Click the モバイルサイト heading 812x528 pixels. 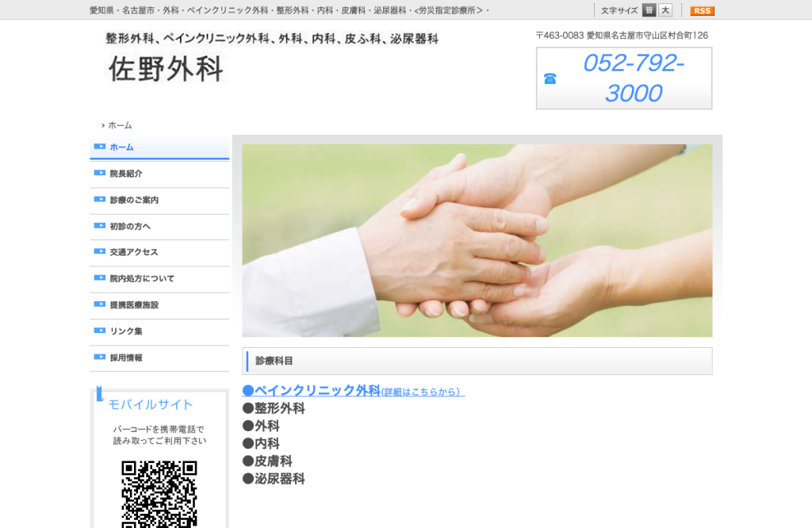(x=150, y=405)
